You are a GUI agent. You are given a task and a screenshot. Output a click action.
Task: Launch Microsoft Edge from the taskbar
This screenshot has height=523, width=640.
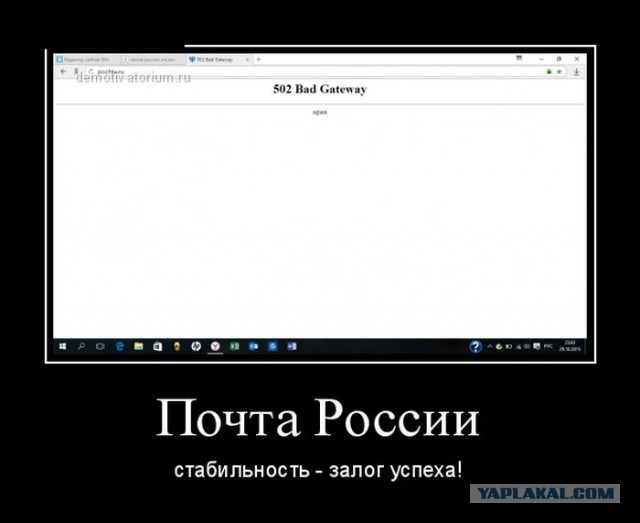(x=119, y=346)
